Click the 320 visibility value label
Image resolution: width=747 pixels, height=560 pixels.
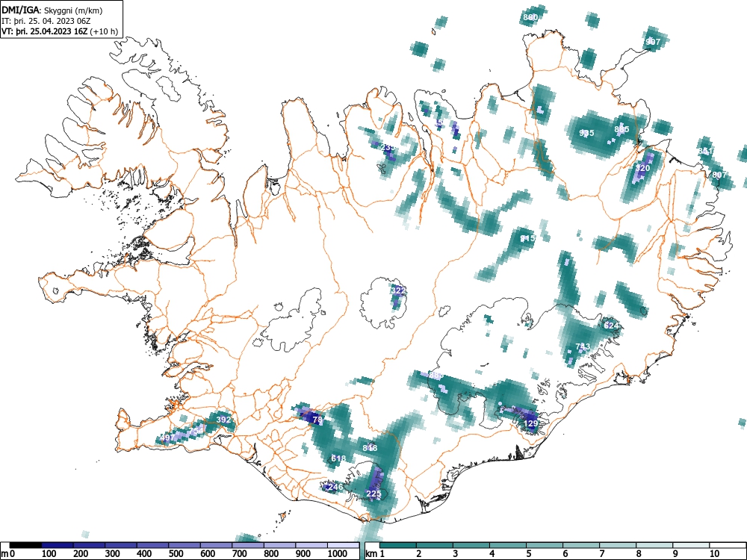tap(642, 168)
